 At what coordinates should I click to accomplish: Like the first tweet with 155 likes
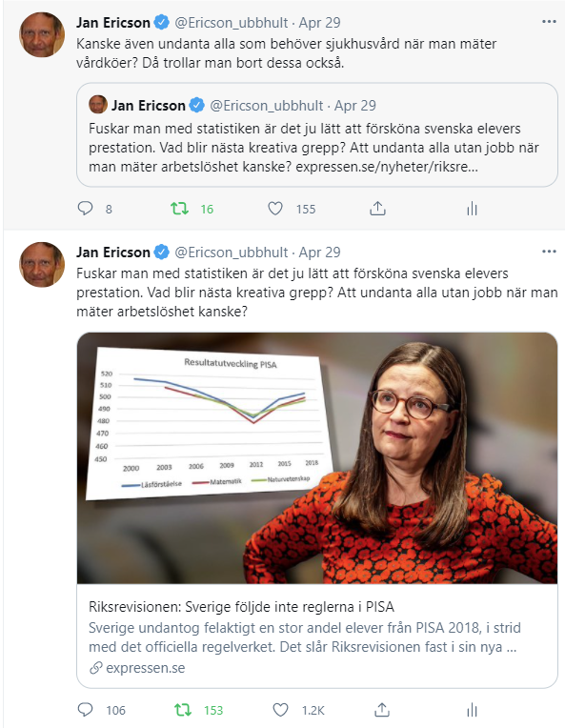pyautogui.click(x=275, y=209)
